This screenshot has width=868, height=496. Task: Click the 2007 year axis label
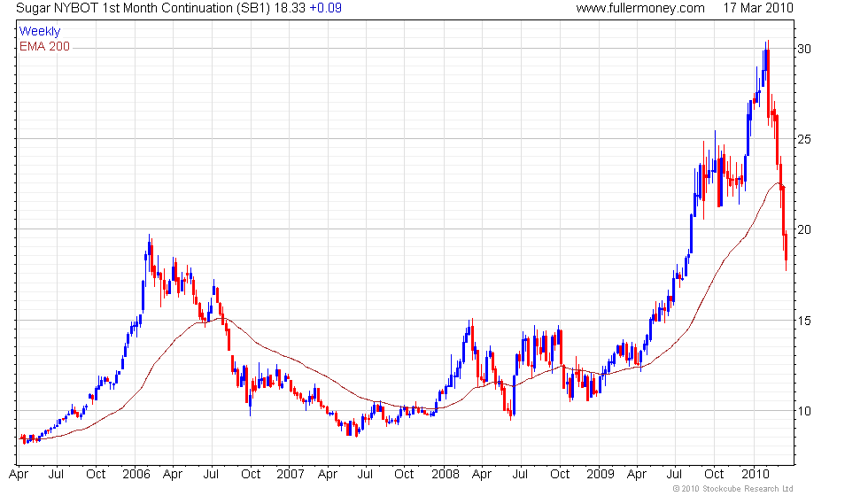[x=291, y=474]
